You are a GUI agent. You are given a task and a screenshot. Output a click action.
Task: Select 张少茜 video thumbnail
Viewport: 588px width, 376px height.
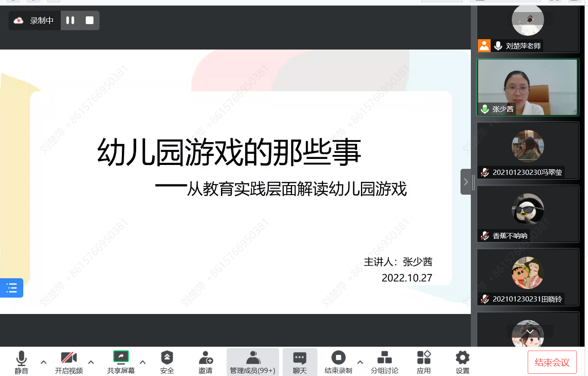point(527,87)
